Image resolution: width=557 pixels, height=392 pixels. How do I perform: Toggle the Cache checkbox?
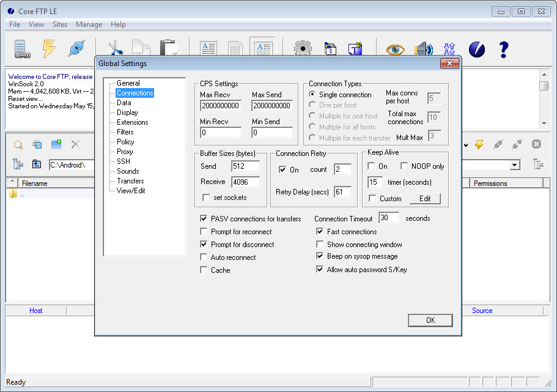204,270
